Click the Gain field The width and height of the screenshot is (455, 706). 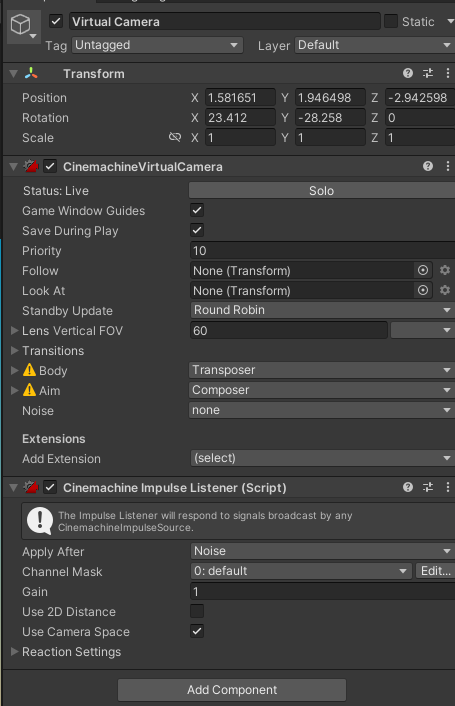[x=322, y=591]
